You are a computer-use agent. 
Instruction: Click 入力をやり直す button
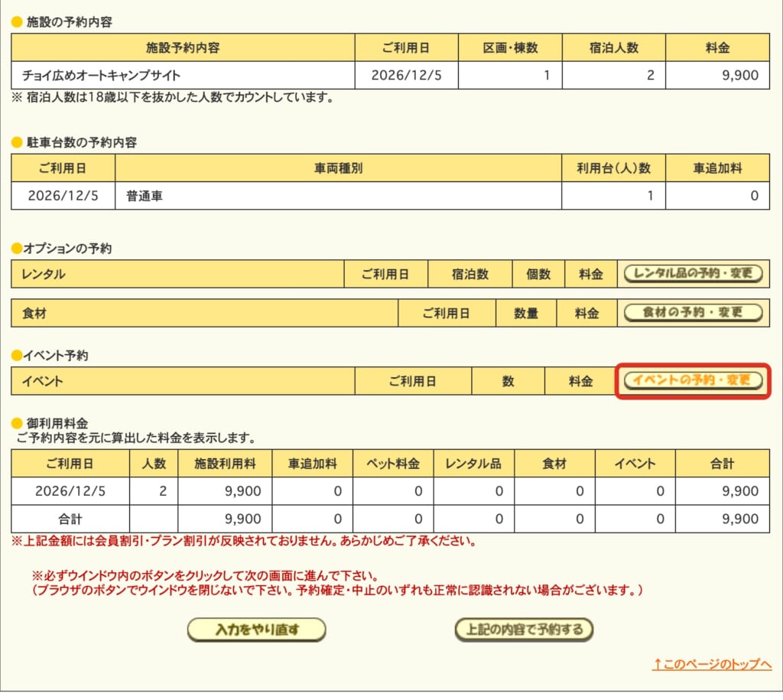tap(257, 630)
